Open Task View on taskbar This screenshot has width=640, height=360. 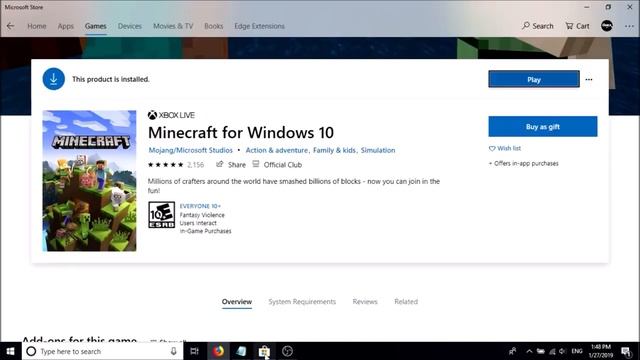(195, 351)
